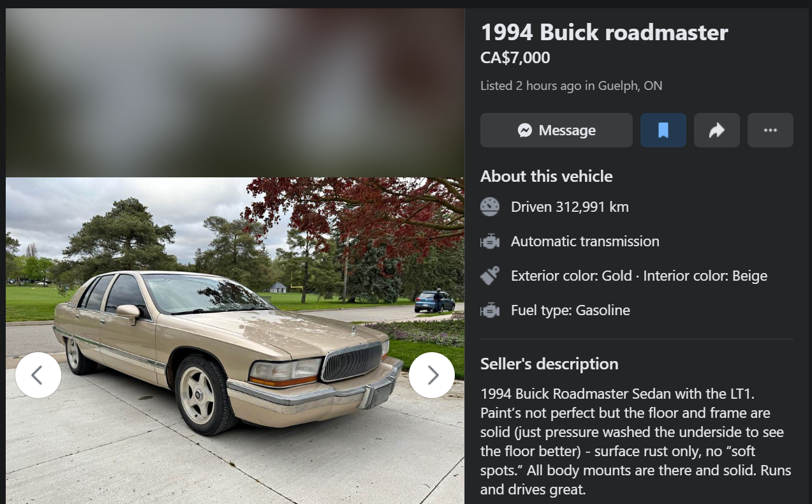Click the paint icon beside Exterior color
812x504 pixels.
(x=490, y=276)
